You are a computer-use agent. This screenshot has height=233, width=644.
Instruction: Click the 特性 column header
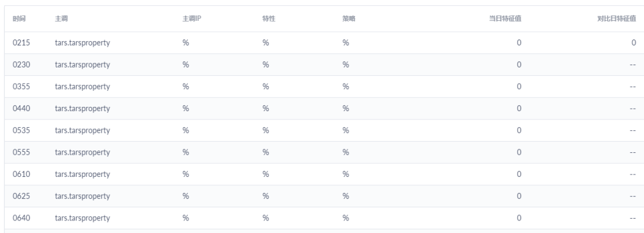(x=268, y=19)
